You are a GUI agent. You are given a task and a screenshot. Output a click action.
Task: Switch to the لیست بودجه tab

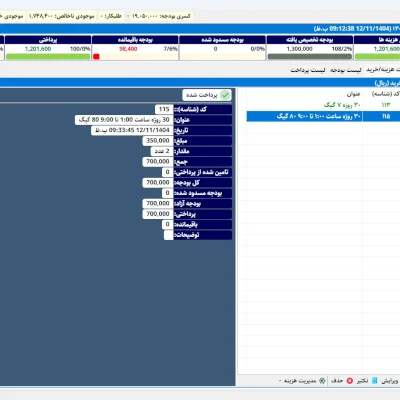click(346, 70)
